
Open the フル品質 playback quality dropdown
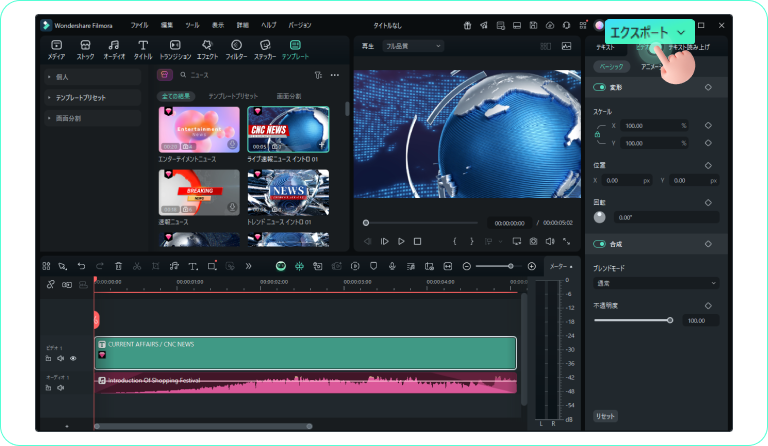(413, 46)
